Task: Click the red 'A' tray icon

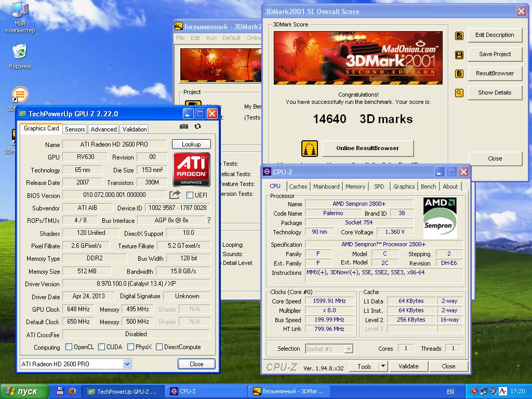Action: click(502, 391)
